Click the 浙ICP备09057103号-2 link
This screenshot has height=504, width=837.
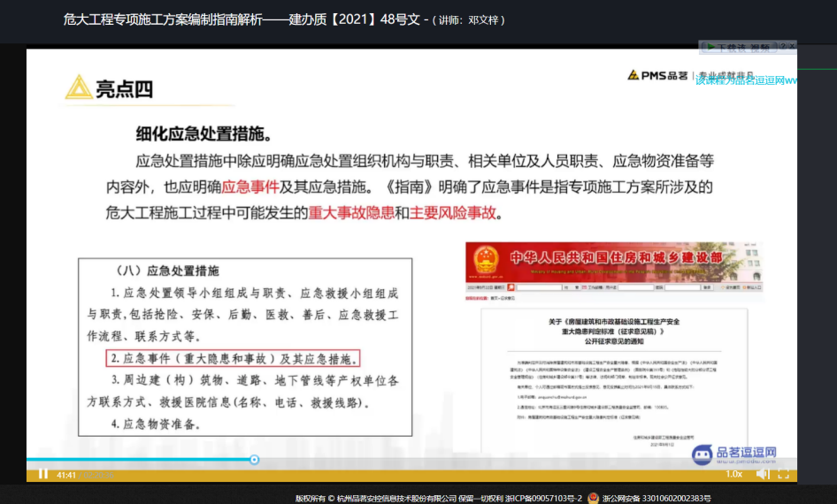[543, 498]
